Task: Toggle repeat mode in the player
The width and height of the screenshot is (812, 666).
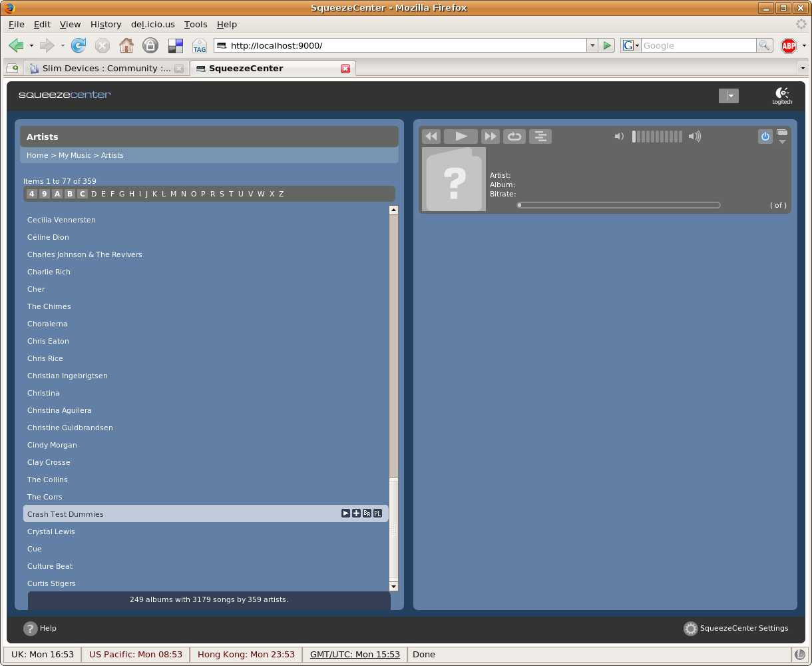Action: [x=514, y=137]
